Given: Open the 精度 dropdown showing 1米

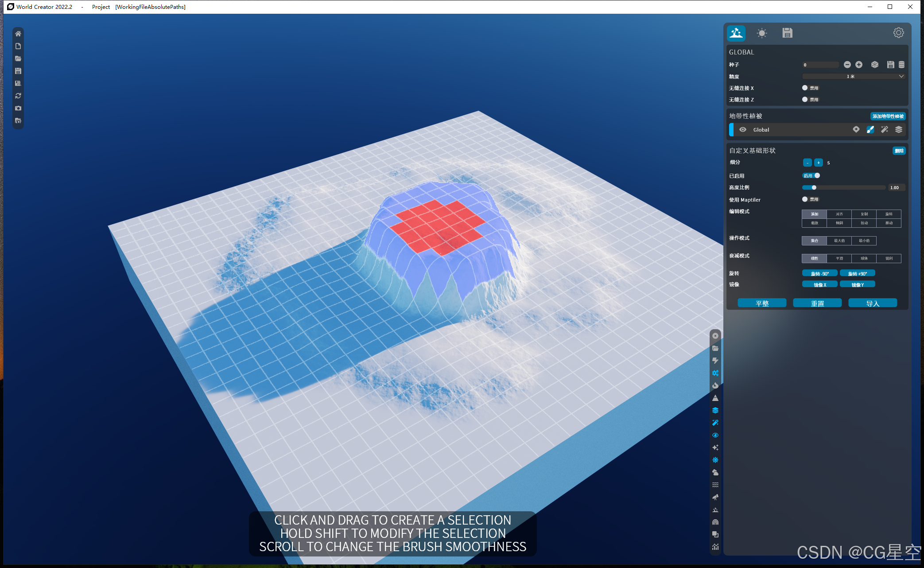Looking at the screenshot, I should click(x=853, y=76).
